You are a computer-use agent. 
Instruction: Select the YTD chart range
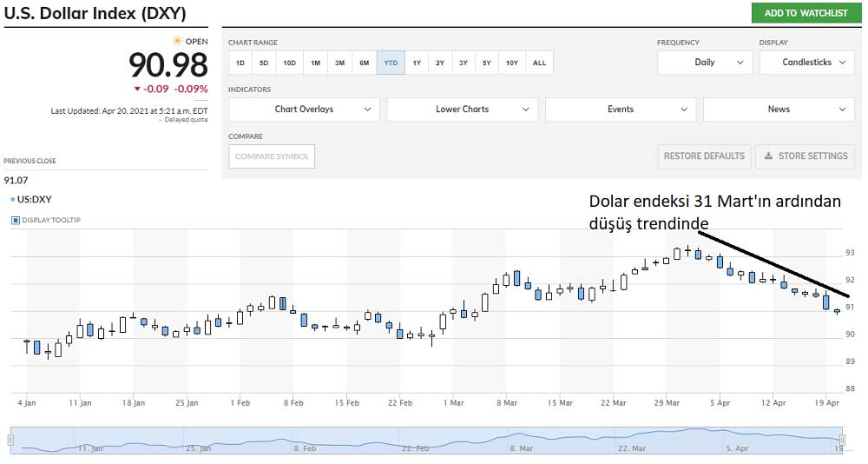point(391,63)
